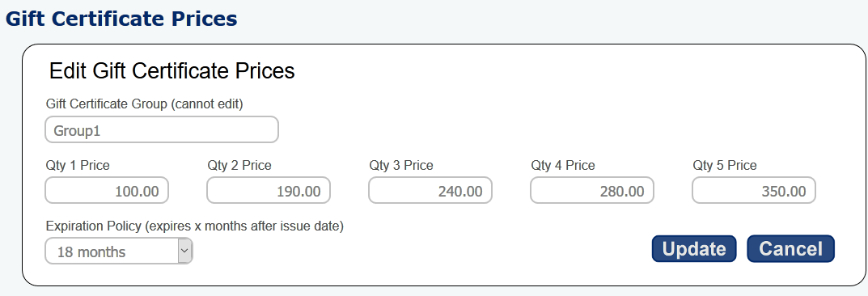Focus the Qty 5 Price field

coord(753,191)
